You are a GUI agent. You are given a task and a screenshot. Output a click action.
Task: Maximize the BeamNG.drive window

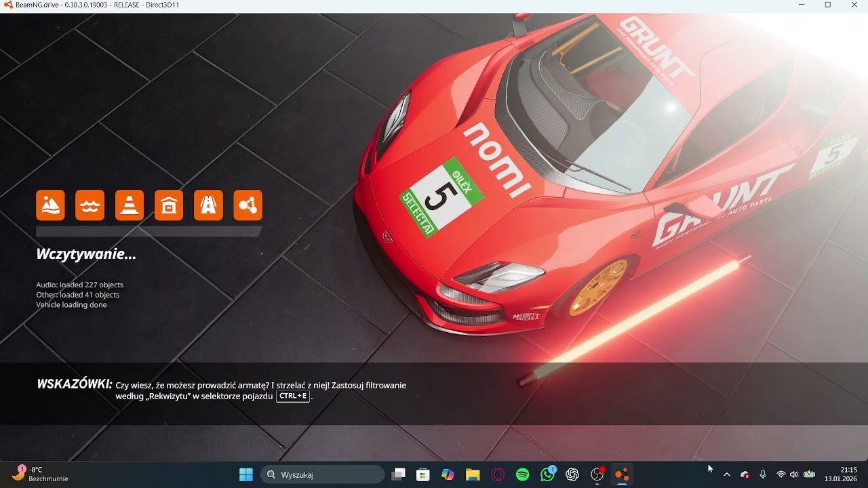pyautogui.click(x=828, y=5)
